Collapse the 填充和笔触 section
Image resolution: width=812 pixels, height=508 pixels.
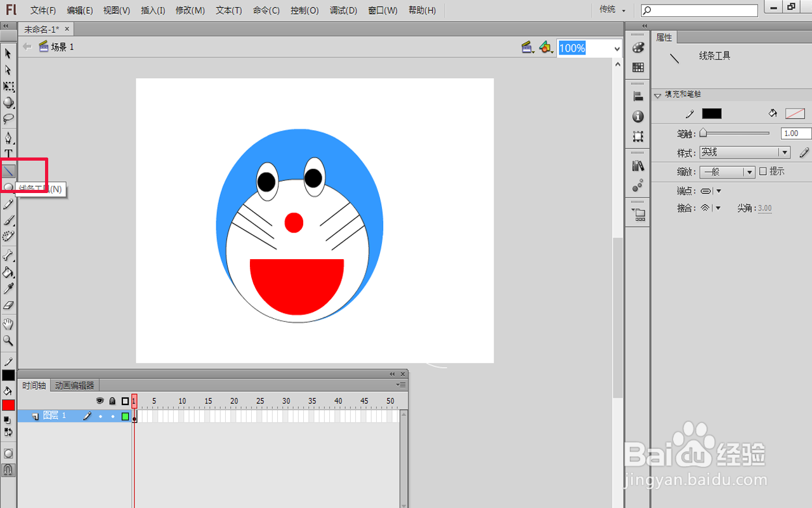pyautogui.click(x=658, y=95)
